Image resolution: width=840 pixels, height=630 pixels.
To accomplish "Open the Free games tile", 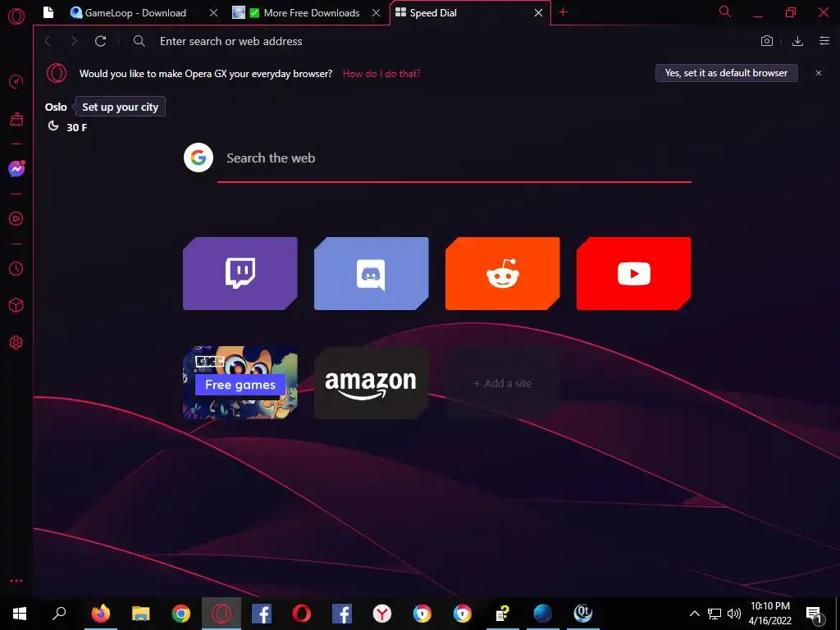I will [x=240, y=382].
